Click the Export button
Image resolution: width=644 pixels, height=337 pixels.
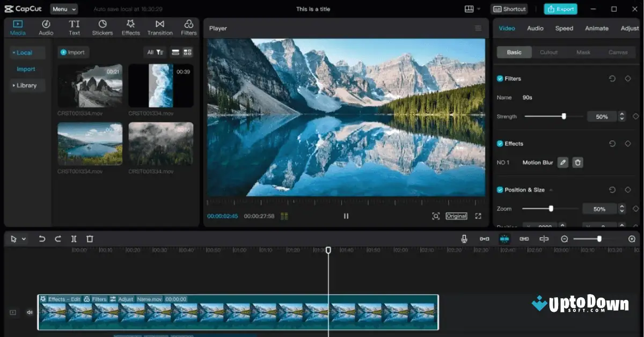click(560, 9)
